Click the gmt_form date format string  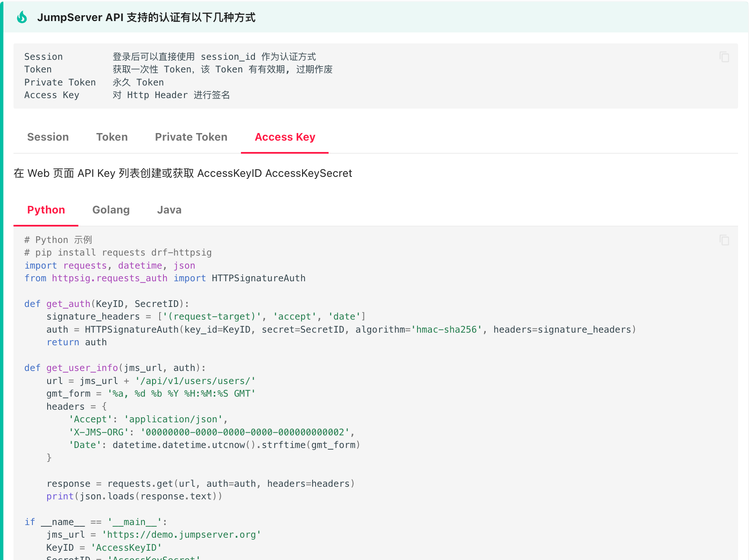tap(182, 394)
